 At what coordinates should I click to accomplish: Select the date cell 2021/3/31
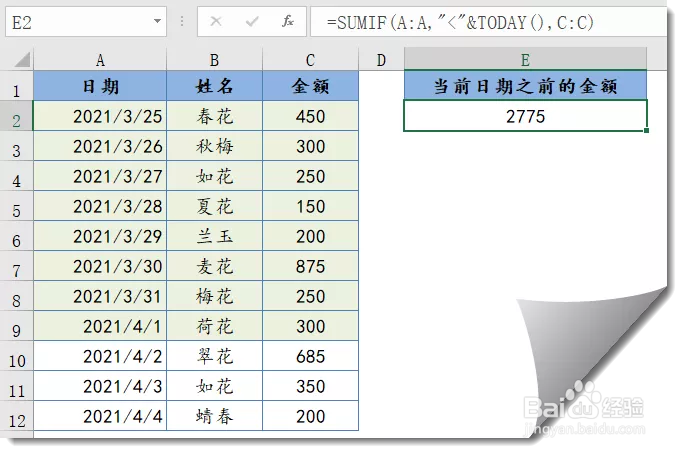tap(100, 296)
